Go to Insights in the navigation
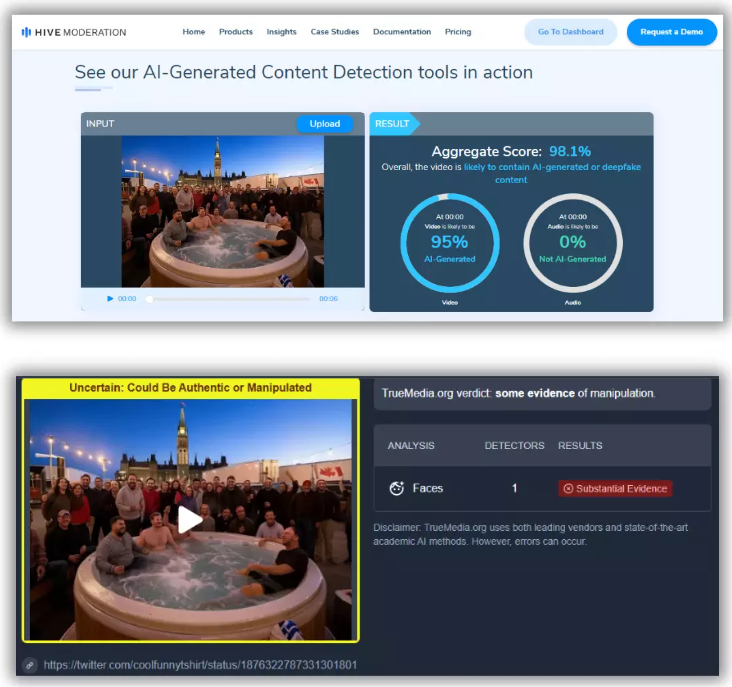Viewport: 732px width, 687px height. pyautogui.click(x=281, y=32)
